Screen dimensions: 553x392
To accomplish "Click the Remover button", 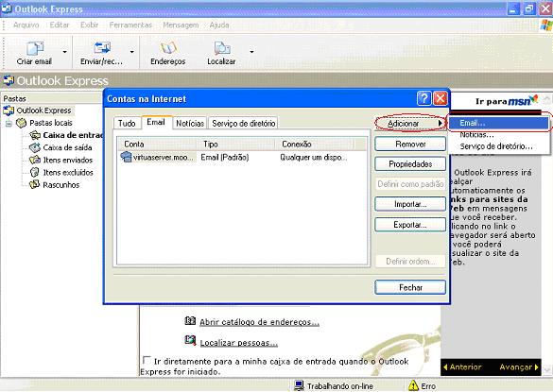I will (x=410, y=145).
